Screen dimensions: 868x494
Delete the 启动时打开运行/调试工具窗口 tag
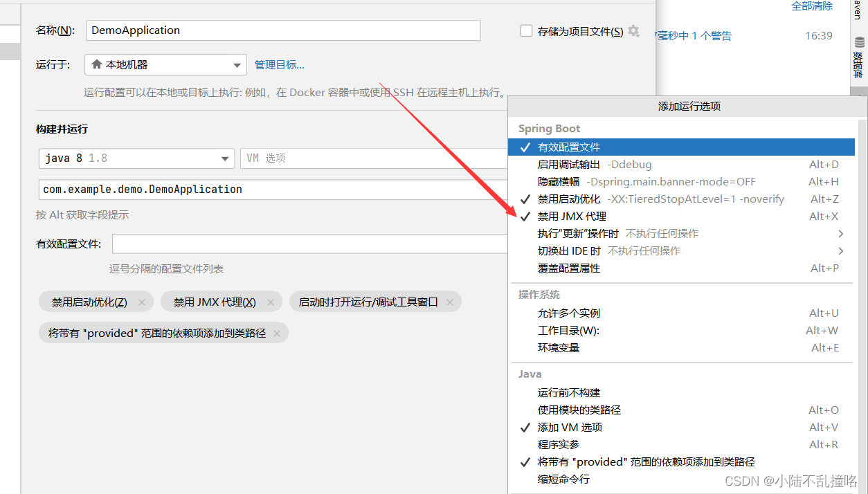coord(450,301)
